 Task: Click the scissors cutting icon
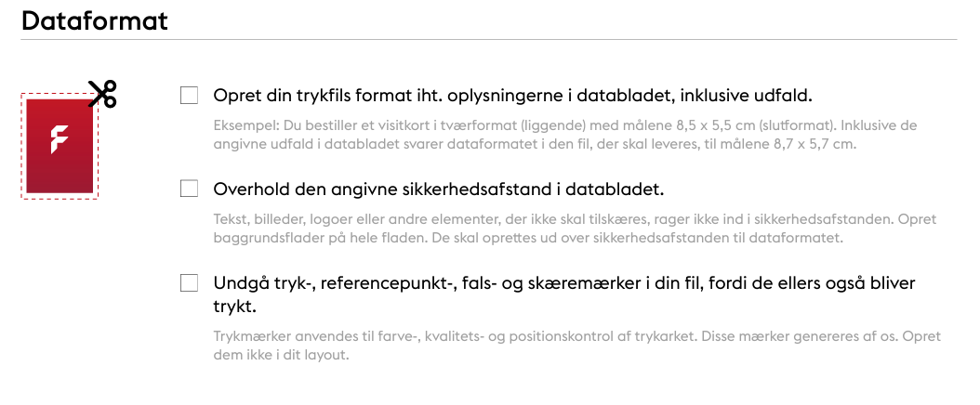(102, 94)
